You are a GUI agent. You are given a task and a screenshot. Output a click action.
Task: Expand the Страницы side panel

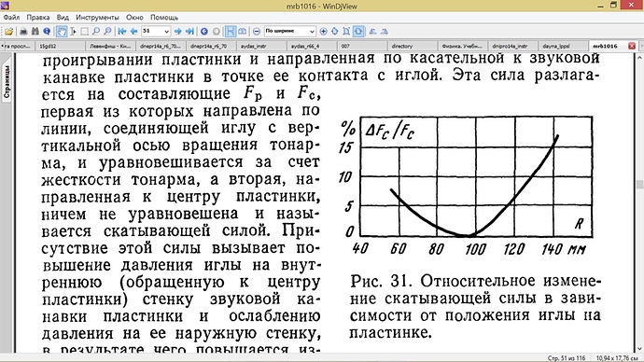pyautogui.click(x=7, y=82)
